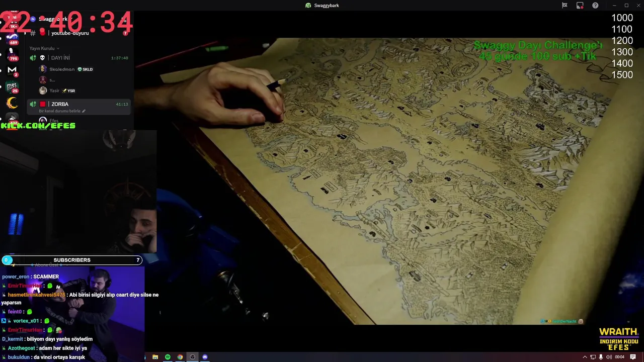
Task: Select the M logo server icon
Action: tap(12, 70)
